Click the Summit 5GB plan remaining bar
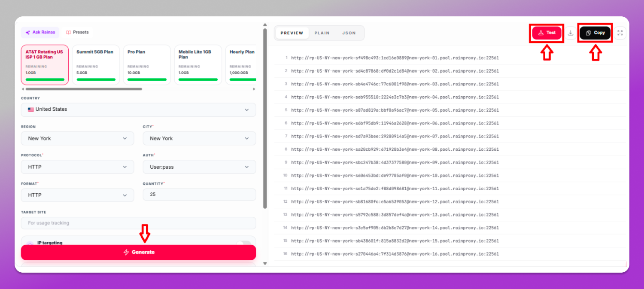Screen dimensions: 644x289 96,79
